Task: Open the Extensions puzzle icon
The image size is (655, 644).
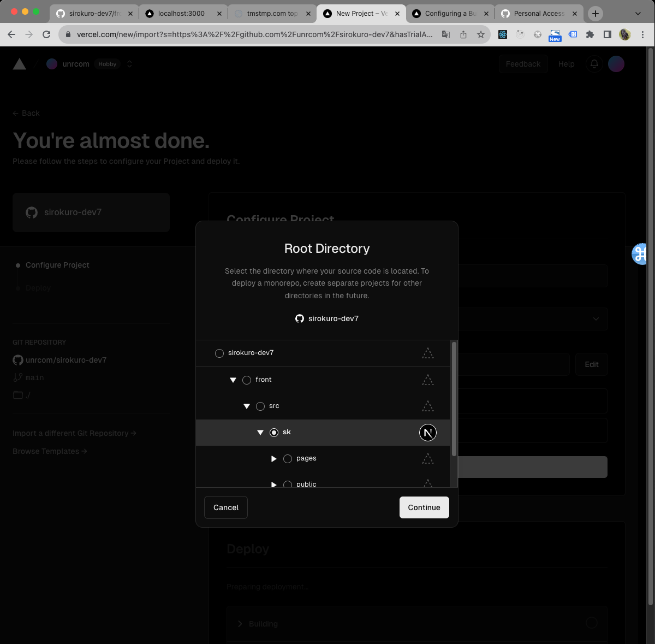Action: click(x=590, y=34)
